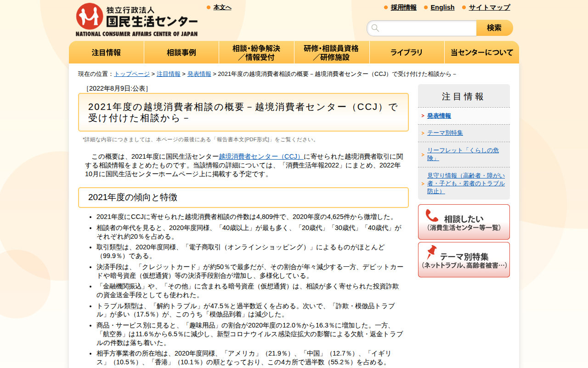The height and width of the screenshot is (368, 588).
Task: Click the red phone icon on 相談したい
Action: (x=432, y=216)
